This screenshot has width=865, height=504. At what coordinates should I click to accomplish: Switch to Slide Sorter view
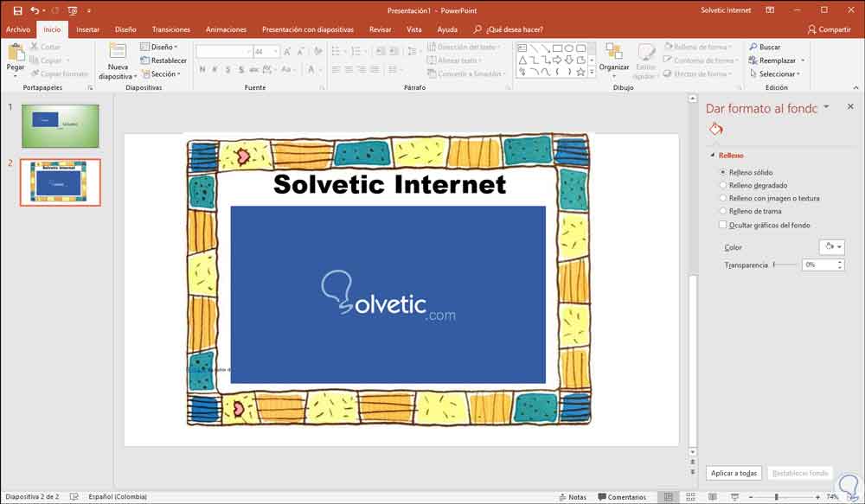(x=690, y=497)
